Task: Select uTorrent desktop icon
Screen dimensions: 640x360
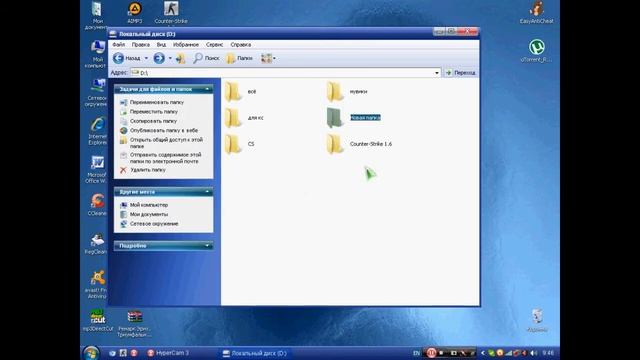Action: [536, 50]
